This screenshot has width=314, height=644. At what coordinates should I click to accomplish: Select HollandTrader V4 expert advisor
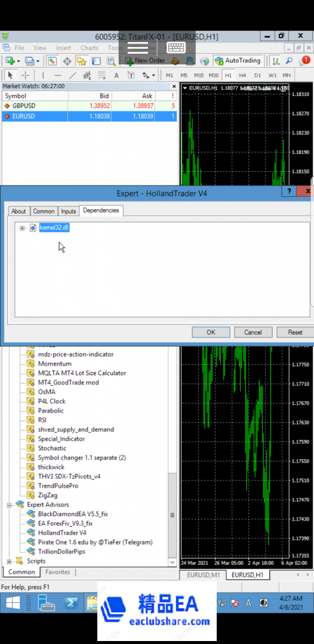click(x=62, y=532)
